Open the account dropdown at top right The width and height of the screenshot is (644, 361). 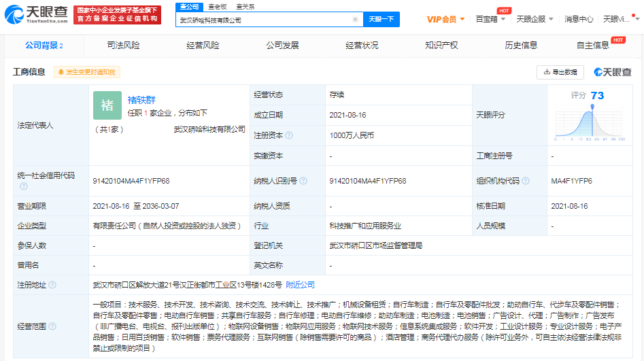click(621, 19)
